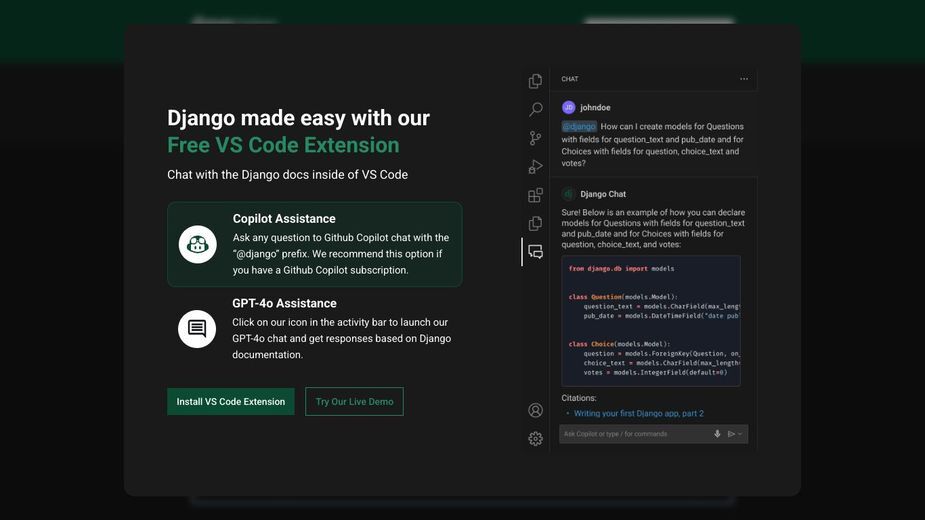Click the Django Chat name label
The width and height of the screenshot is (925, 520).
(x=603, y=194)
